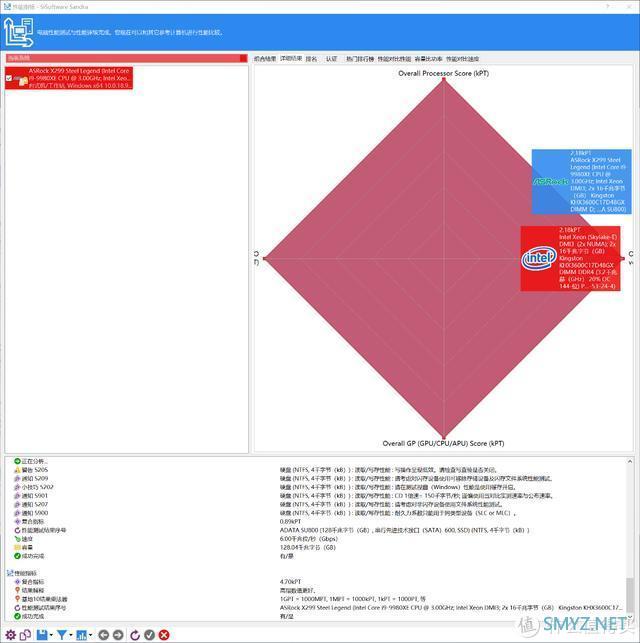Image resolution: width=640 pixels, height=643 pixels.
Task: Select the 通知 5207 row
Action: [31, 504]
